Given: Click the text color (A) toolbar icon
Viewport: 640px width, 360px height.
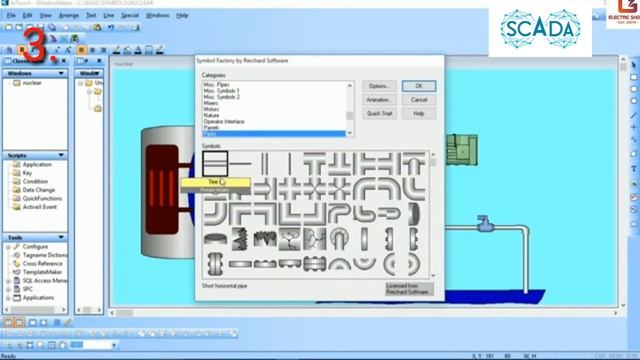Looking at the screenshot, I should pos(138,50).
